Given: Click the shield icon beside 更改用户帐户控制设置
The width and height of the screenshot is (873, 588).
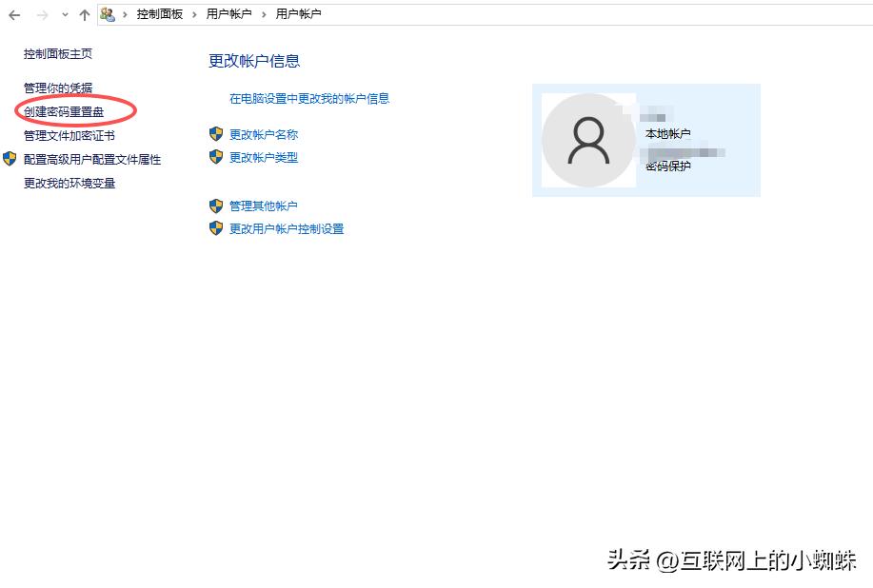Looking at the screenshot, I should [x=217, y=228].
